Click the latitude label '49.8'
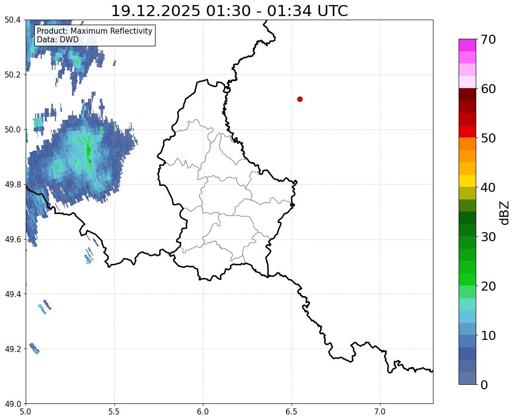The width and height of the screenshot is (515, 420). coord(13,185)
